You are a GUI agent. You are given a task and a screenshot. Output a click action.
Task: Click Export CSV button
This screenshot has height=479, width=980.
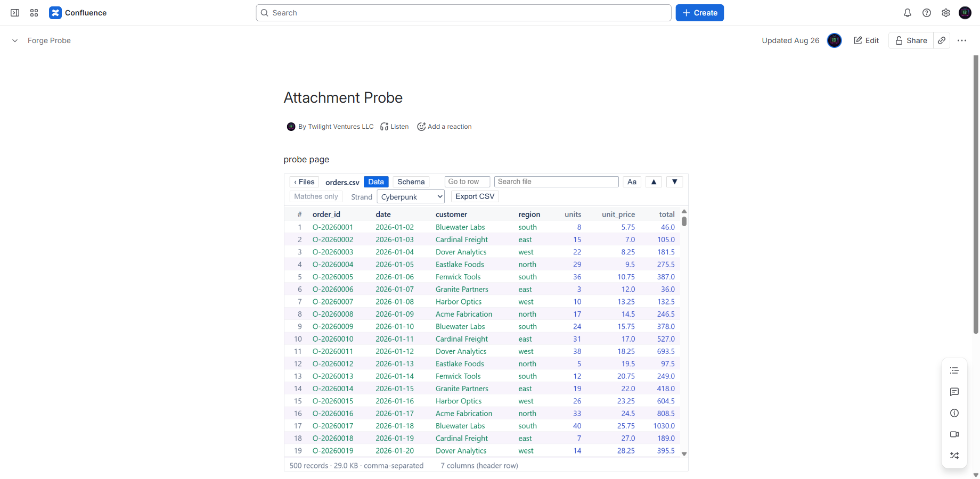click(475, 196)
